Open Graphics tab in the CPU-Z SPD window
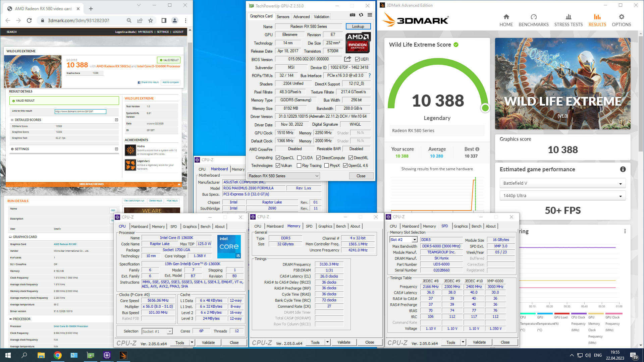644x362 pixels. pyautogui.click(x=461, y=226)
